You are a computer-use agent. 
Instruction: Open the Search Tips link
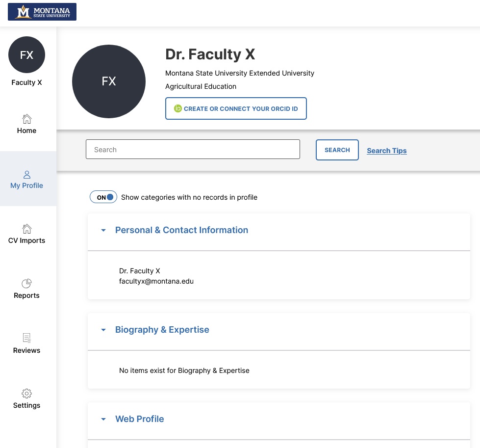387,151
